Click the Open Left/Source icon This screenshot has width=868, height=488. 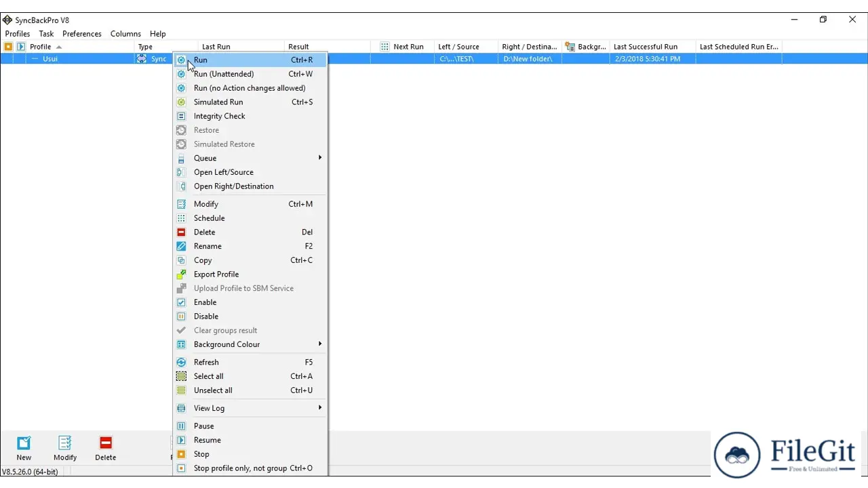click(x=181, y=172)
